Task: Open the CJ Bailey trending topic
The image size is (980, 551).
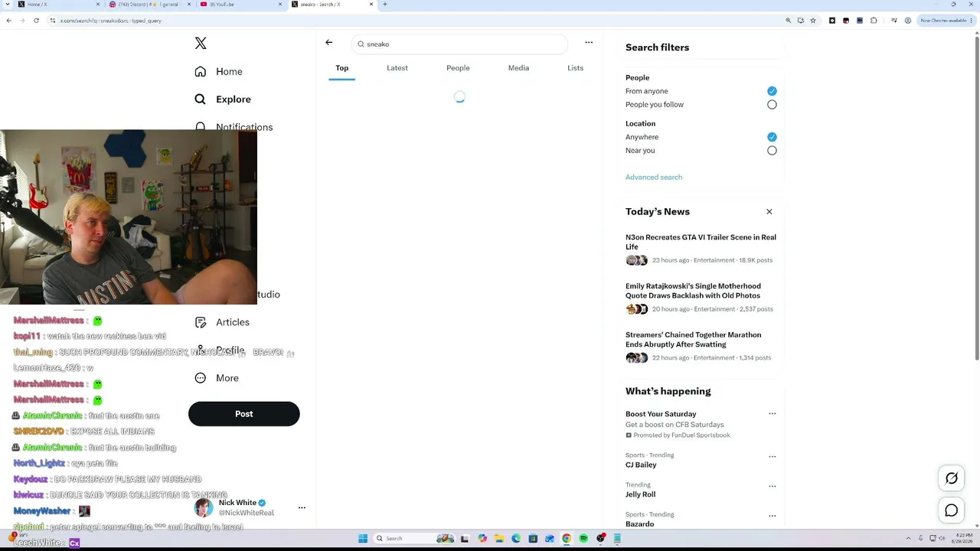Action: (x=641, y=465)
